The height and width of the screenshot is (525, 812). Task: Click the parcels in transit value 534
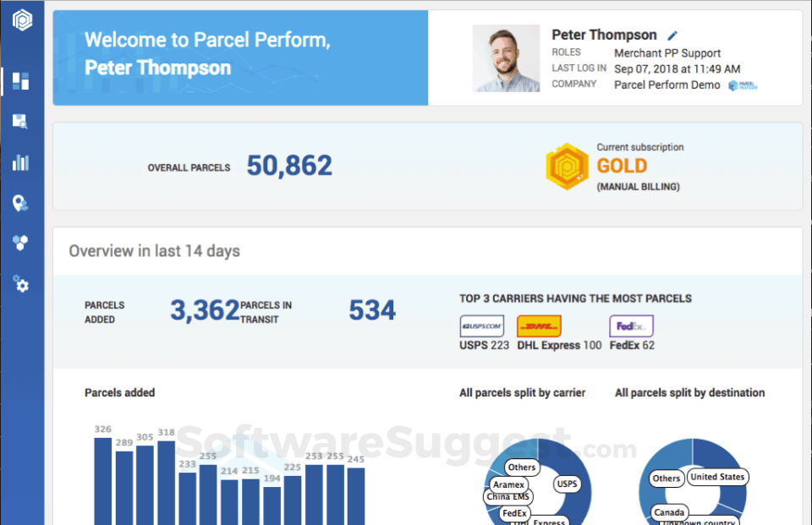pyautogui.click(x=372, y=310)
